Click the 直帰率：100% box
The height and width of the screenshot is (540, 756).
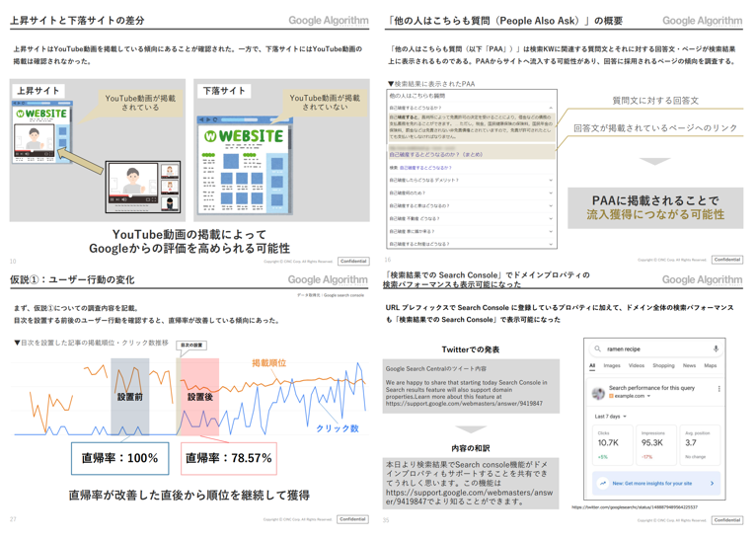pyautogui.click(x=120, y=458)
